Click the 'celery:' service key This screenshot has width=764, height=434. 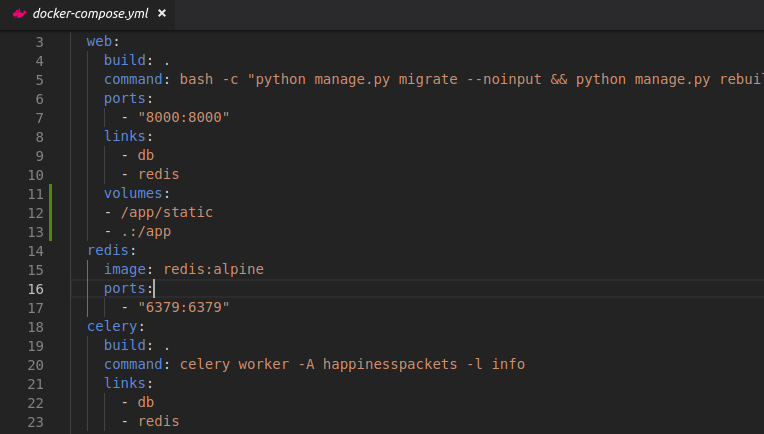(116, 326)
